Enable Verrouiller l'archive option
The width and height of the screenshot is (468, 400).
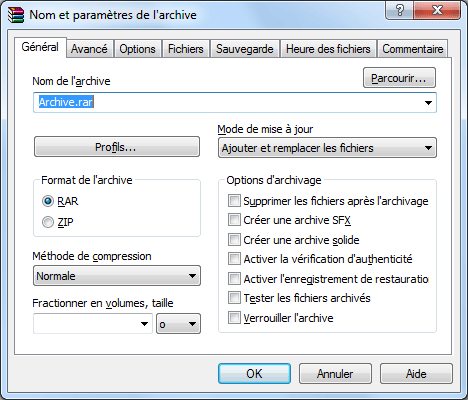[234, 318]
